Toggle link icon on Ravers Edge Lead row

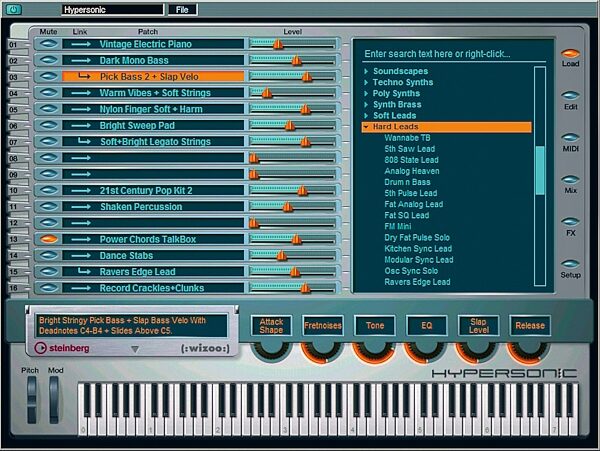(x=84, y=271)
